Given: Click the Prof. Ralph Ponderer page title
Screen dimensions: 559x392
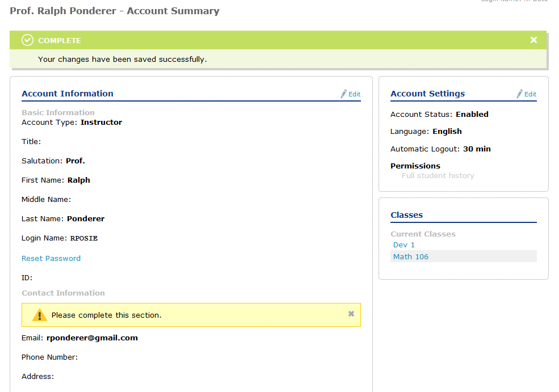Looking at the screenshot, I should (115, 11).
